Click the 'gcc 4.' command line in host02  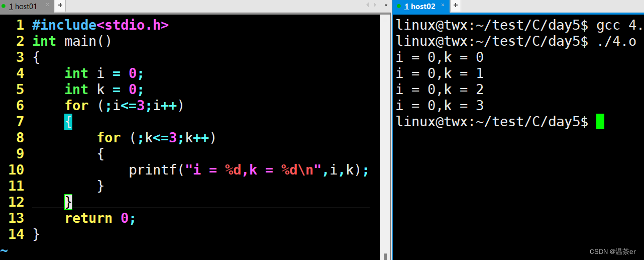pyautogui.click(x=520, y=25)
